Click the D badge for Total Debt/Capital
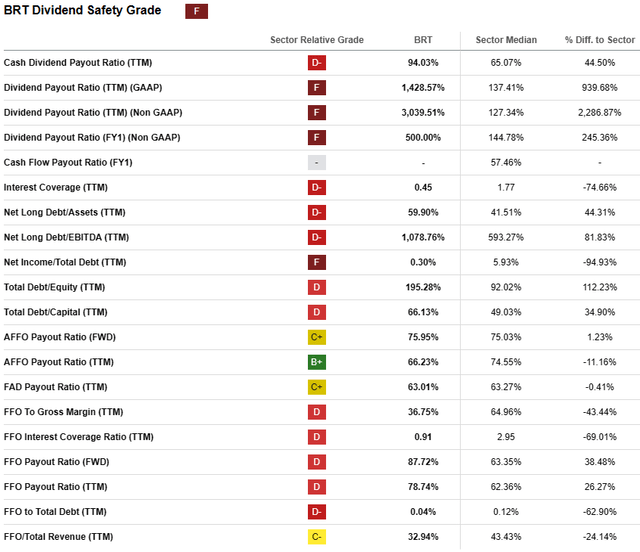The height and width of the screenshot is (552, 640). coord(317,312)
